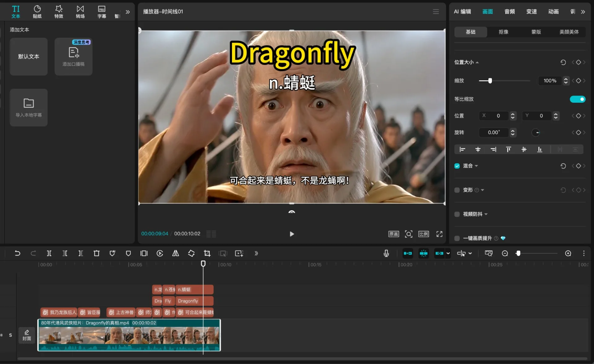Enable the 变形 checkbox
Image resolution: width=594 pixels, height=364 pixels.
[x=457, y=190]
